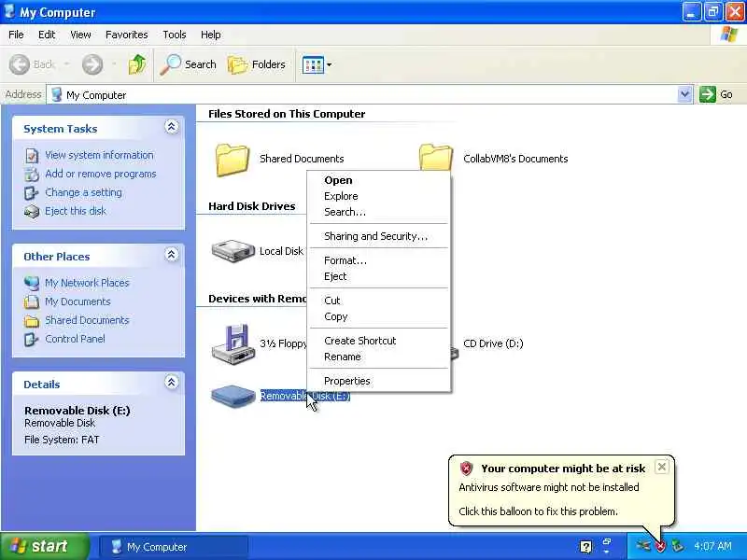The height and width of the screenshot is (560, 747).
Task: Close the security warning balloon
Action: 661,468
